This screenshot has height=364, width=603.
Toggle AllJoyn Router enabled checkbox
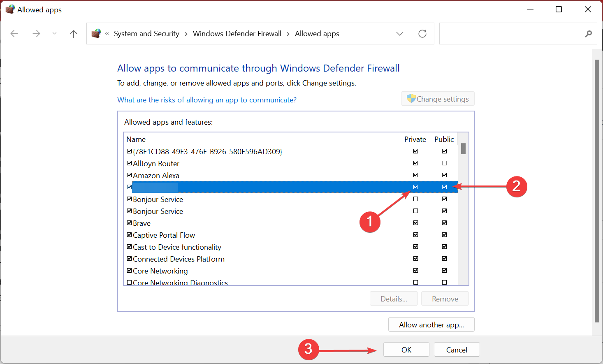(x=130, y=163)
